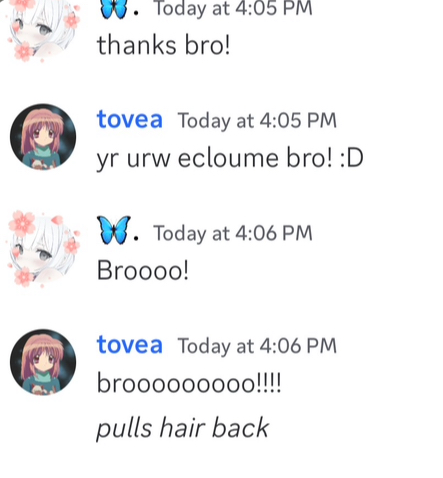Screen dimensions: 443x478
Task: Click timestamp beside butterfly at 4:06 PM
Action: (233, 233)
